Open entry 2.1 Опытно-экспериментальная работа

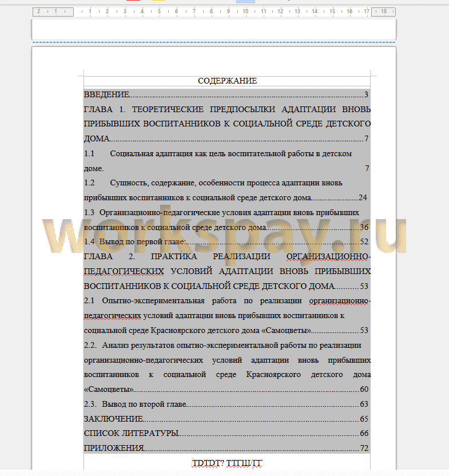click(227, 315)
